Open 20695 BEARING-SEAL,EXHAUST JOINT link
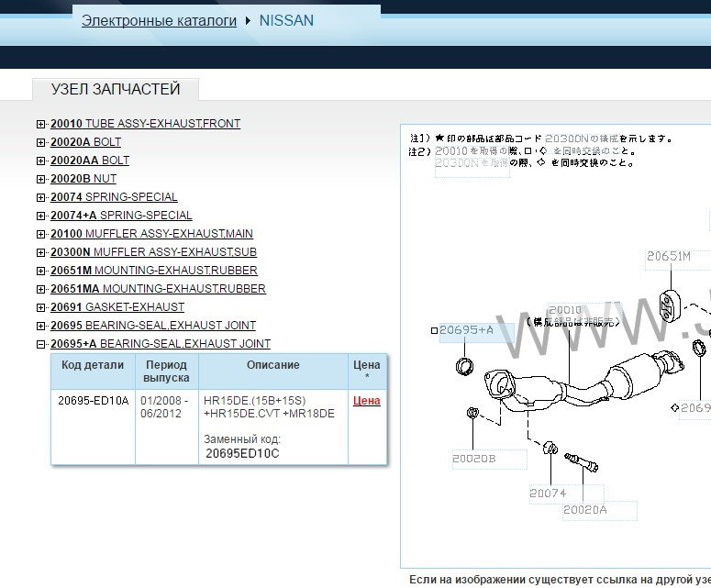 pos(153,326)
